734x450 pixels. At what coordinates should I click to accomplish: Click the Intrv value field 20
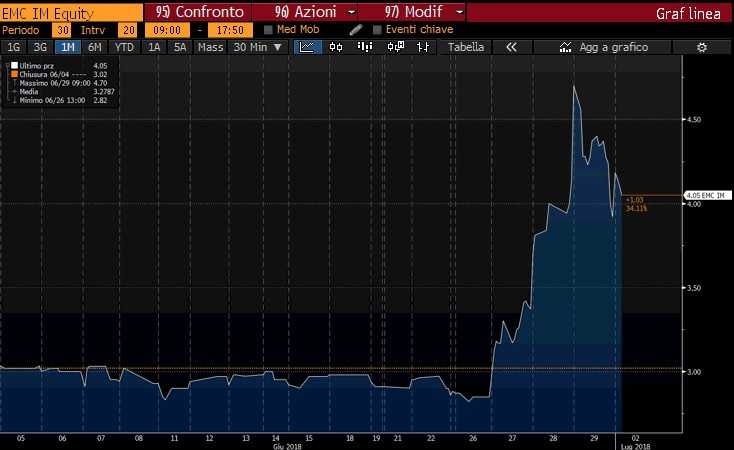tap(128, 30)
